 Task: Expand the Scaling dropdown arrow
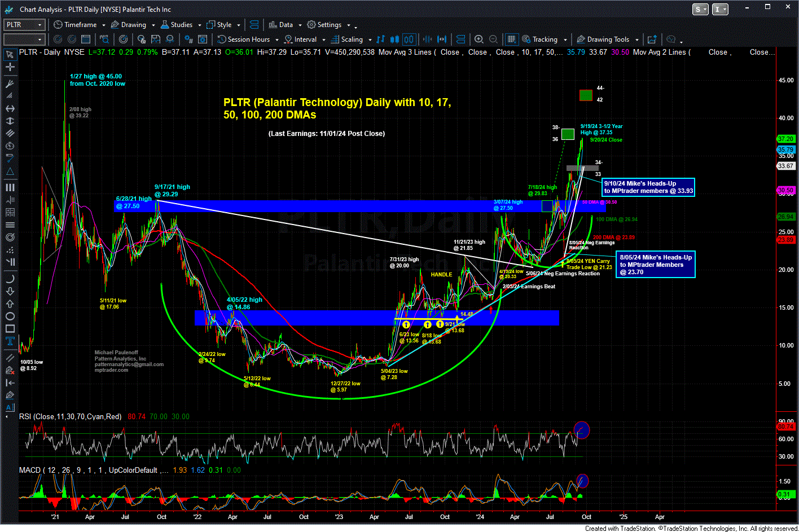[370, 40]
